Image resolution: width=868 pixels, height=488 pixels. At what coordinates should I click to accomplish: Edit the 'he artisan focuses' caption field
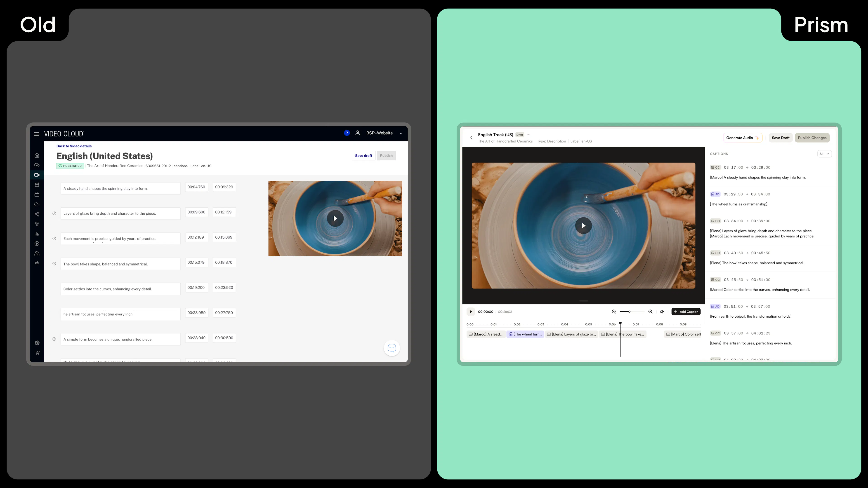click(120, 314)
